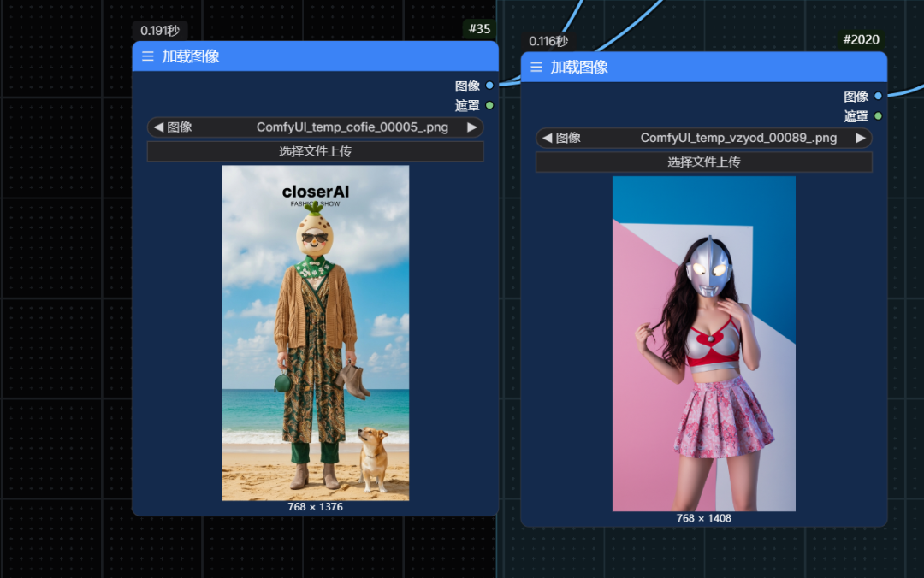Click the 图像 output port on node #2020
Image resolution: width=924 pixels, height=578 pixels.
click(x=878, y=96)
